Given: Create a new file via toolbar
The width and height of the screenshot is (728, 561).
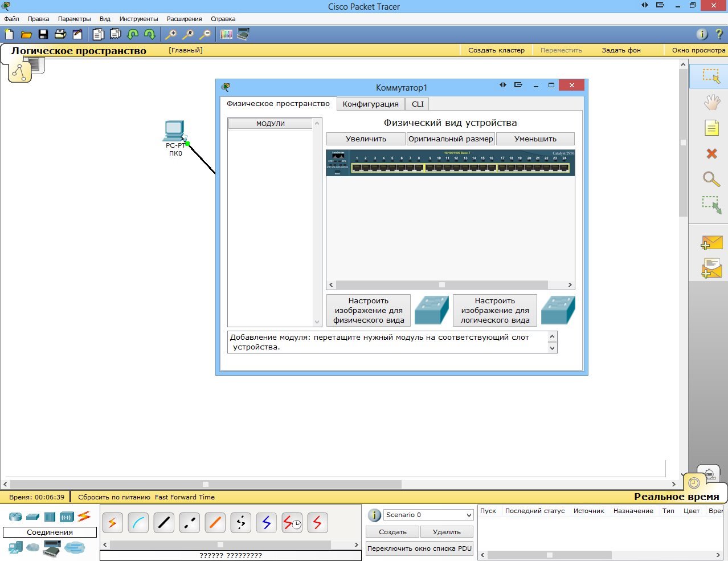Looking at the screenshot, I should [x=9, y=34].
